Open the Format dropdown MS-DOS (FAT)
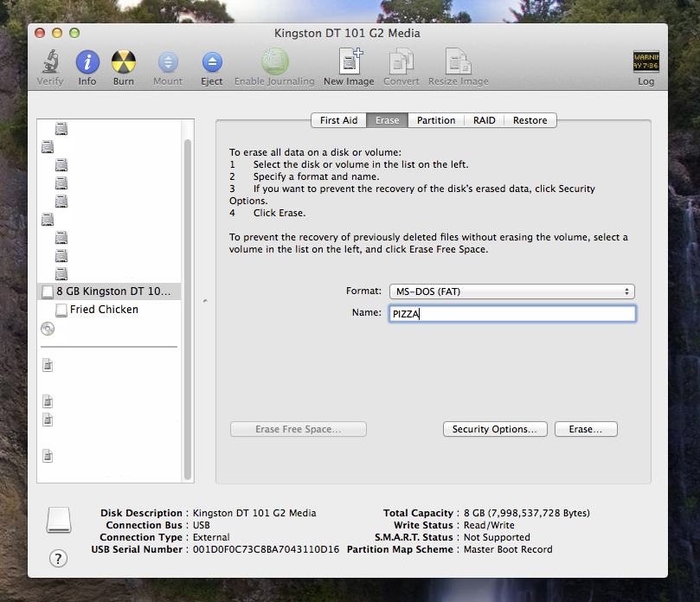The height and width of the screenshot is (602, 700). [x=512, y=291]
